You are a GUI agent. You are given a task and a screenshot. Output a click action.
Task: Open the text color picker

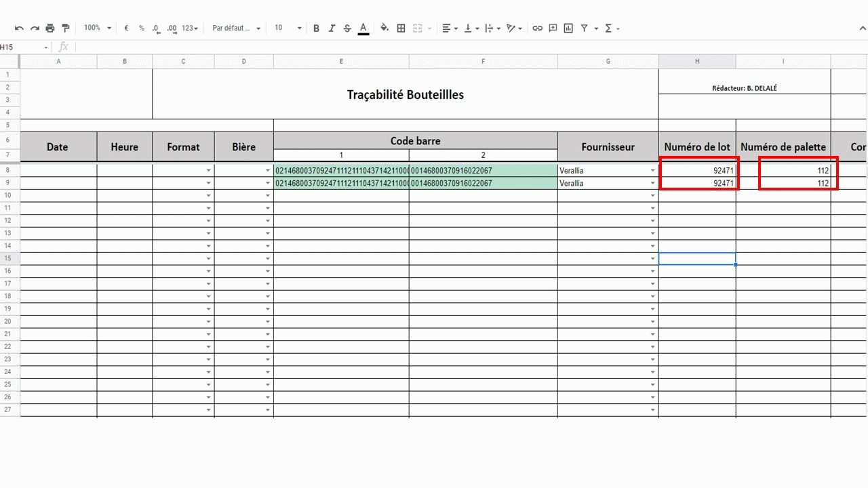tap(363, 28)
